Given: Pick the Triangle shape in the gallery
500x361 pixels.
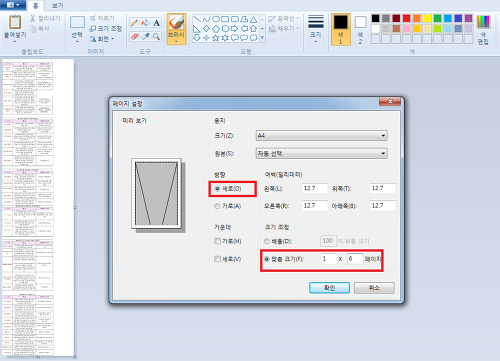Looking at the screenshot, I should pyautogui.click(x=254, y=19).
